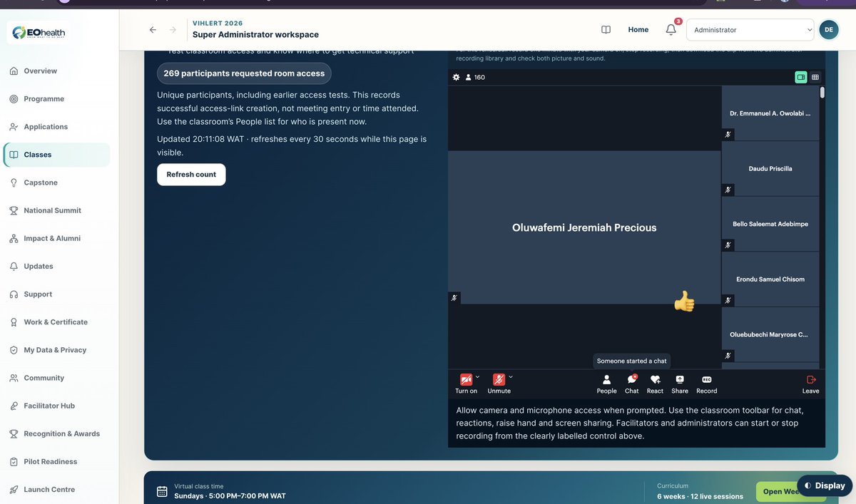Viewport: 856px width, 504px height.
Task: Click the Pilot Readiness clipboard icon
Action: click(14, 461)
